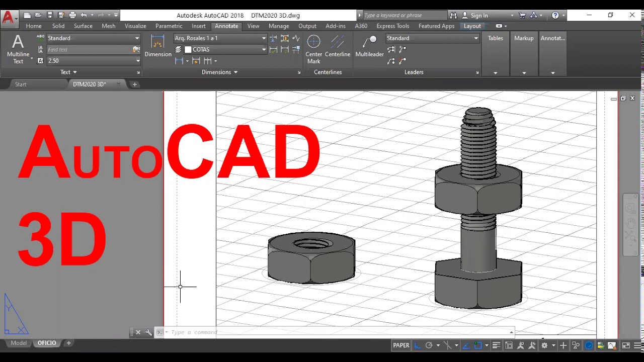Toggle Lineweight display in status bar

click(497, 345)
